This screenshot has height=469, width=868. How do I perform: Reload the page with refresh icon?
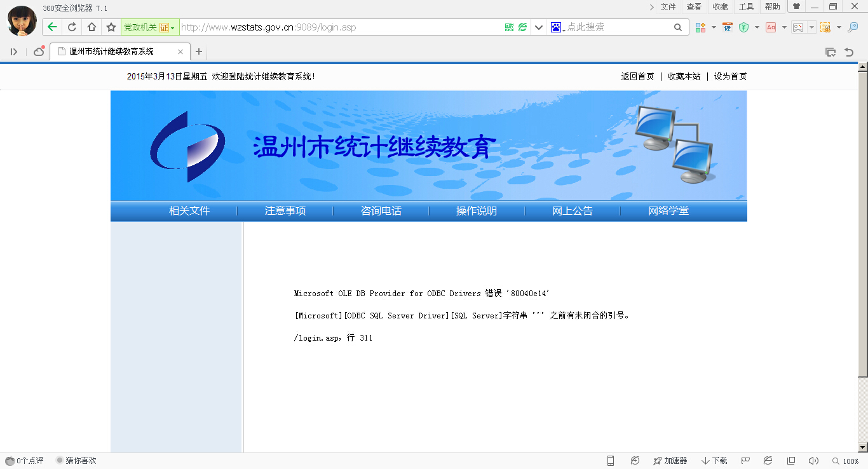point(72,27)
